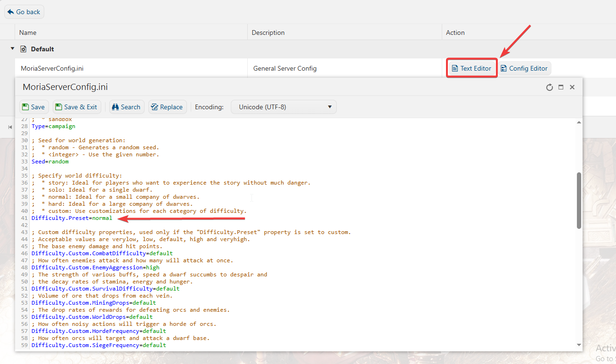Open Text Editor for MoriaServerConfig.ini

coord(471,68)
